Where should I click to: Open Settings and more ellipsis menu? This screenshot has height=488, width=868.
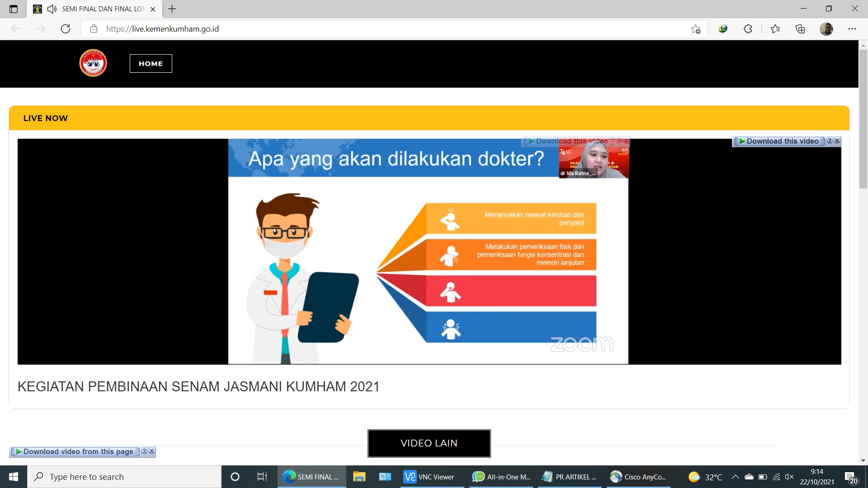[852, 29]
